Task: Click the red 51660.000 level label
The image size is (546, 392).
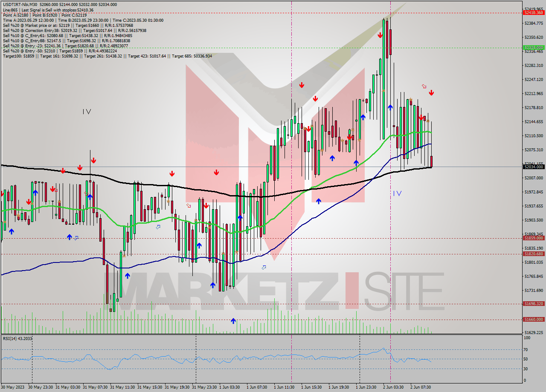Action: pyautogui.click(x=534, y=319)
